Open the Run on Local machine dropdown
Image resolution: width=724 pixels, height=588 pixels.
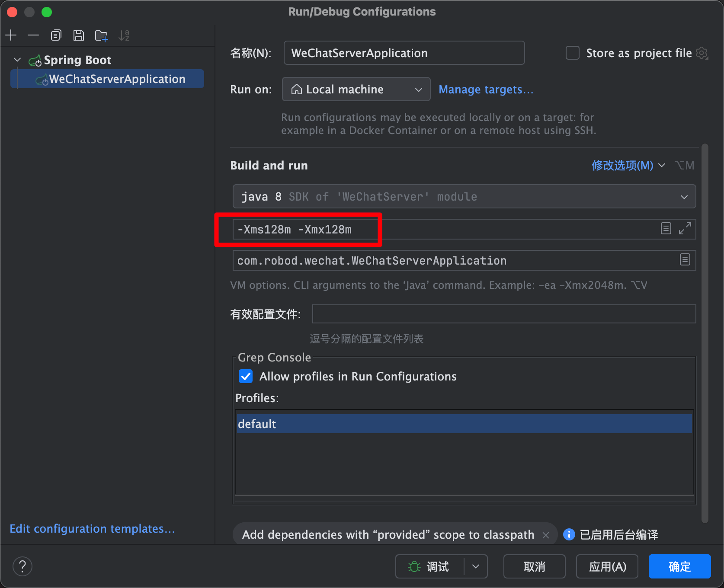356,89
